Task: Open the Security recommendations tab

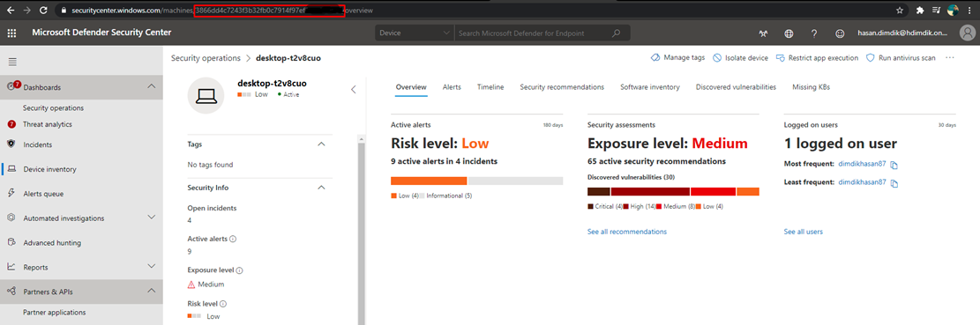Action: click(562, 87)
